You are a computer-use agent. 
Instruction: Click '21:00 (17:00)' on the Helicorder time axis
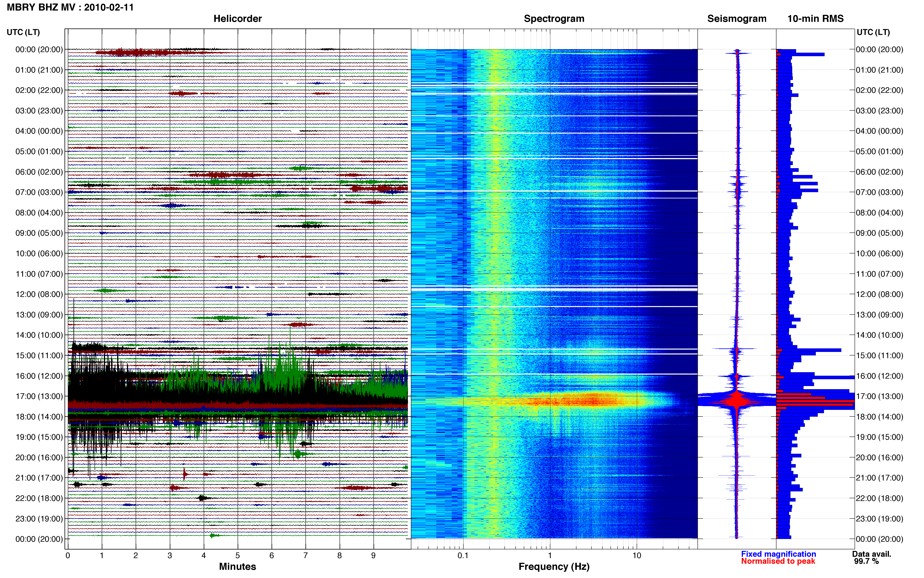[x=39, y=478]
